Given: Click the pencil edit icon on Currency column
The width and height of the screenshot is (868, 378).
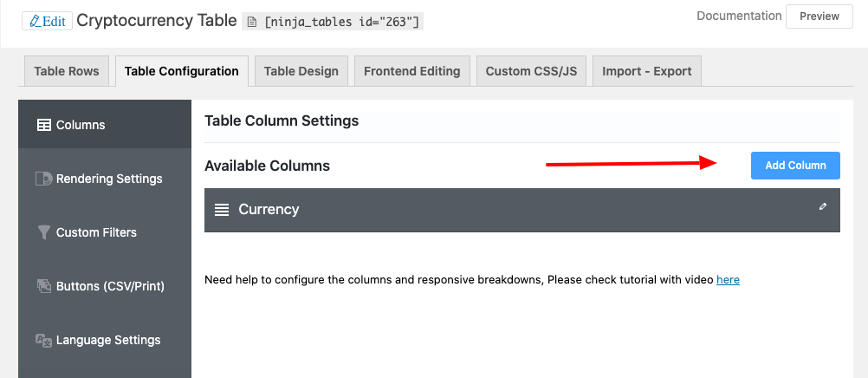Looking at the screenshot, I should 823,206.
